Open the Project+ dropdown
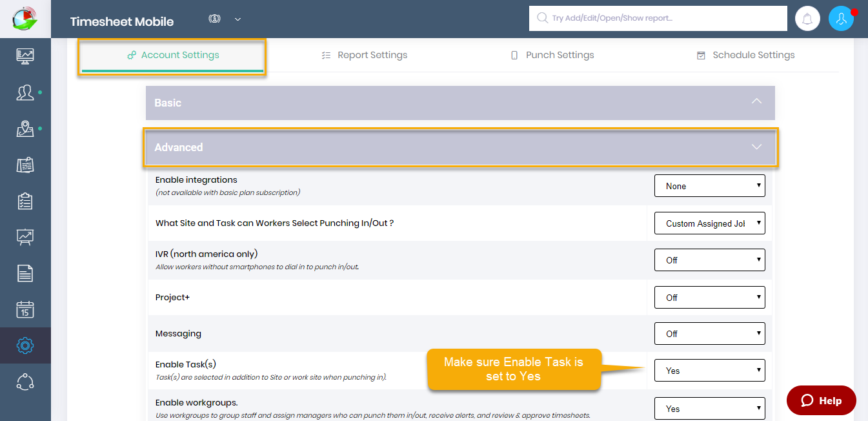Screen dimensions: 868x421 [710, 298]
